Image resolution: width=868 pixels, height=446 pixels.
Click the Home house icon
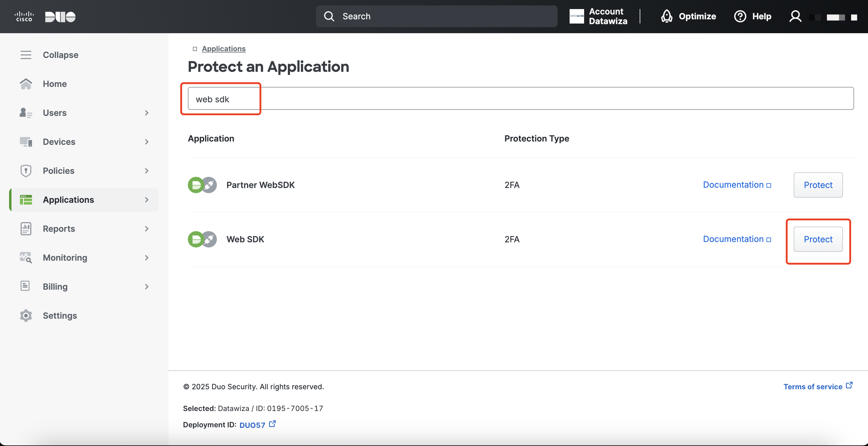(x=26, y=84)
